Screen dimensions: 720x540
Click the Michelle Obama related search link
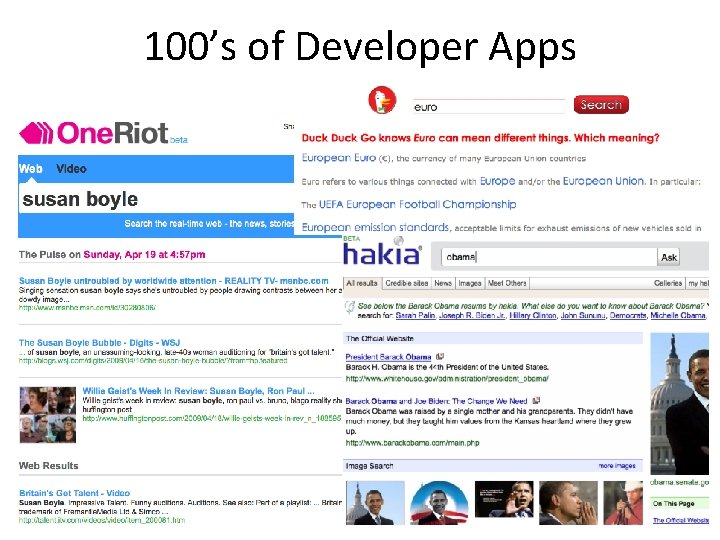tap(678, 315)
